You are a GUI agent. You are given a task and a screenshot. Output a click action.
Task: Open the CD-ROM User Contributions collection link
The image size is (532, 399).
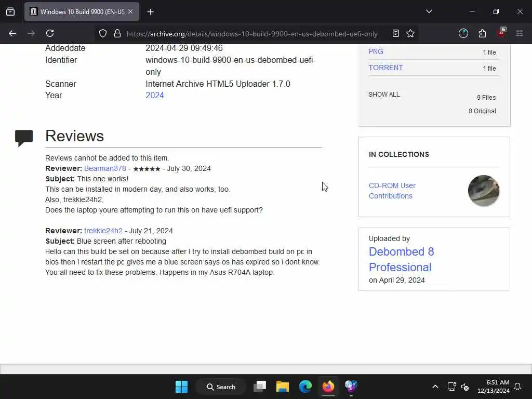pos(392,191)
